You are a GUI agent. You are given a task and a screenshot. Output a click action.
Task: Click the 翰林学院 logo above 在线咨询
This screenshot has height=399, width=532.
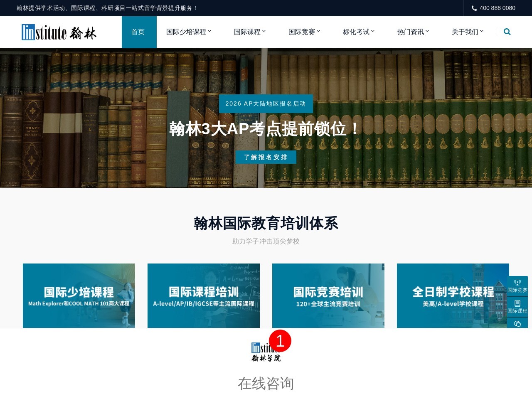click(266, 352)
